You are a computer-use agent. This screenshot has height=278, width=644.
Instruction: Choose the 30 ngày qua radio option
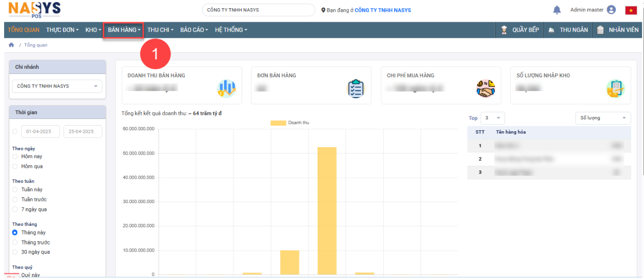click(x=15, y=252)
